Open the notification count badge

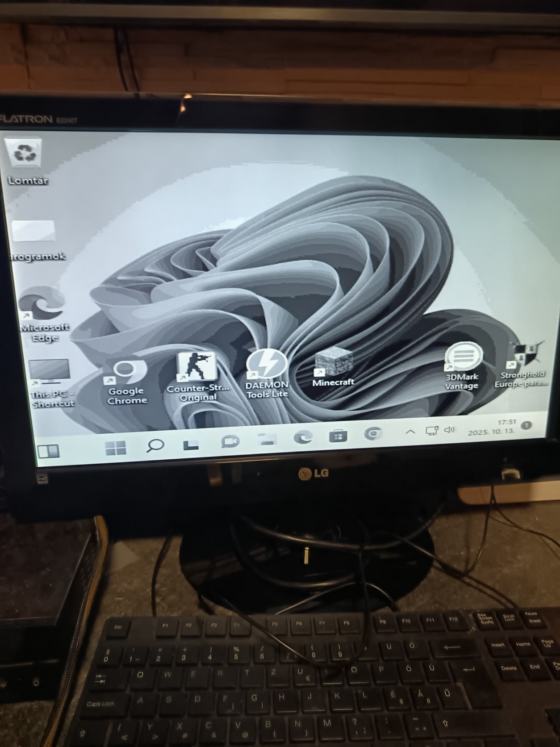coord(527,425)
